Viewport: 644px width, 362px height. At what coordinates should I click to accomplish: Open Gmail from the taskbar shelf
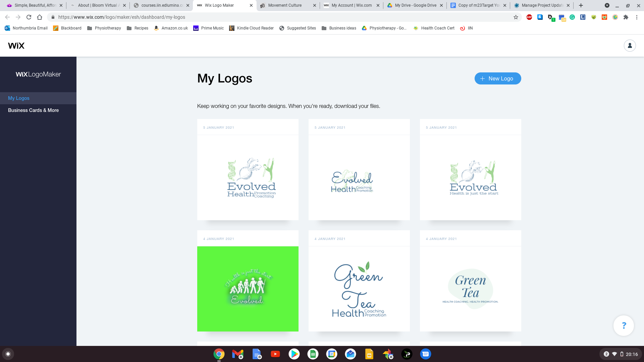(x=237, y=354)
